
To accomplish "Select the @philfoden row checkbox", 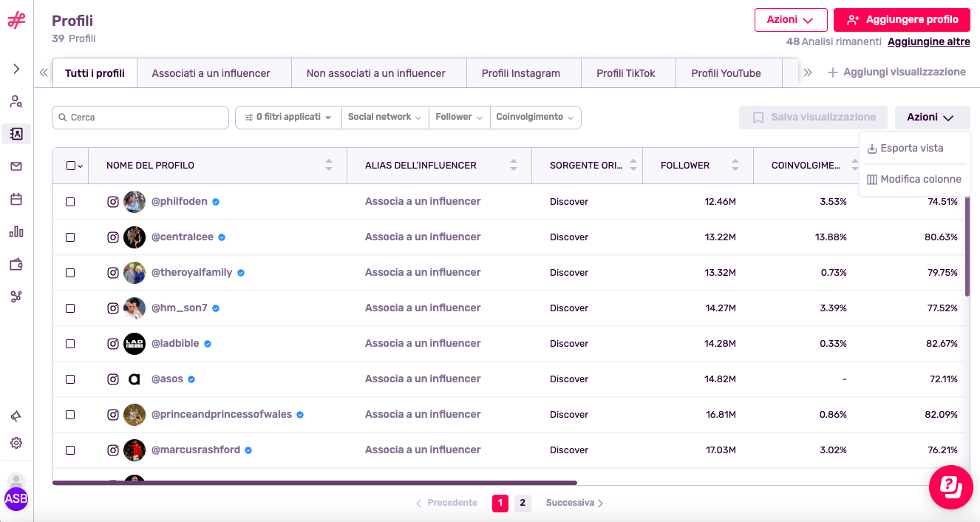I will point(70,202).
